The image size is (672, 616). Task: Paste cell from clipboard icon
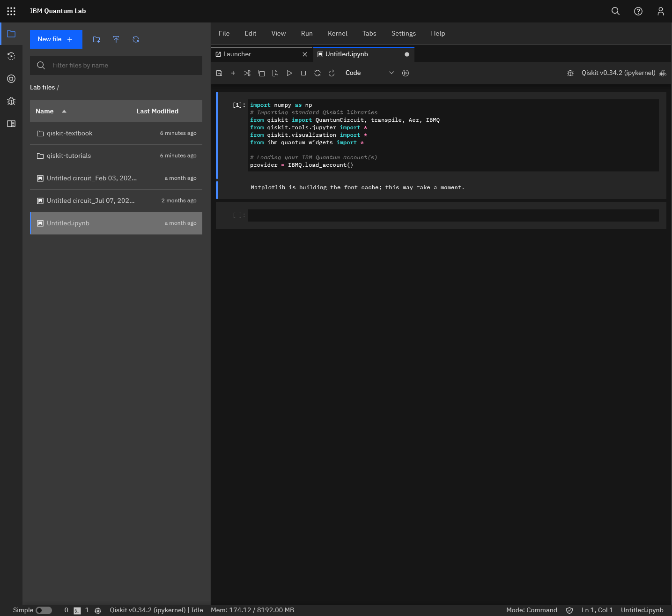coord(275,73)
